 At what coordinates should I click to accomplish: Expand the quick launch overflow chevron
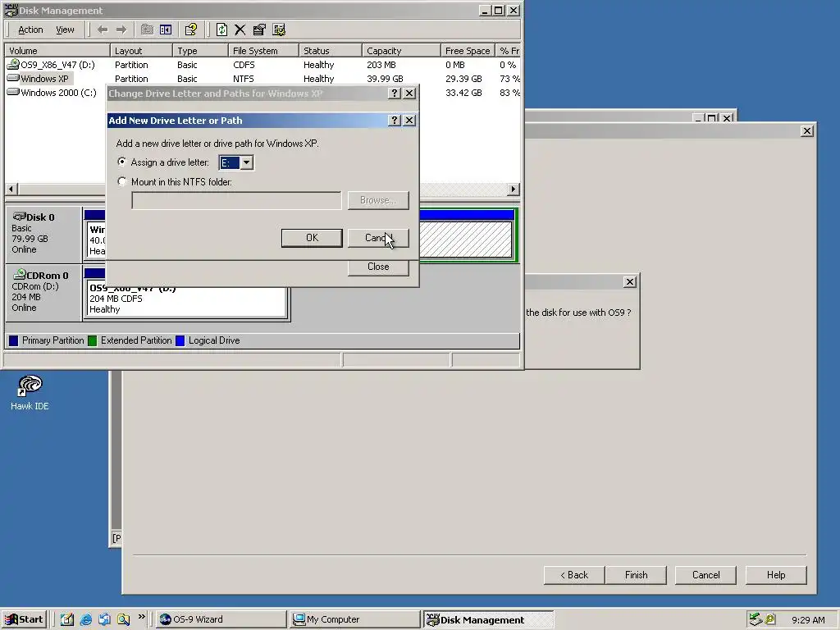click(x=141, y=617)
